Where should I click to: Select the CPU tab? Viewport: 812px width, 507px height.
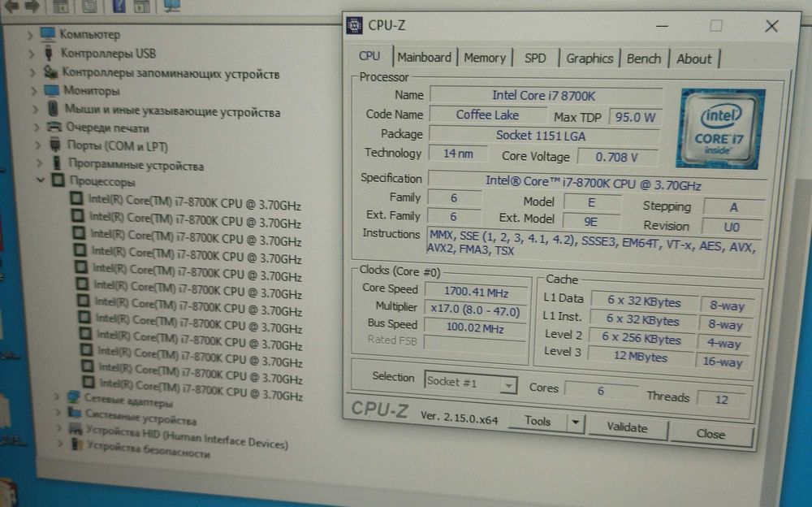pos(369,56)
